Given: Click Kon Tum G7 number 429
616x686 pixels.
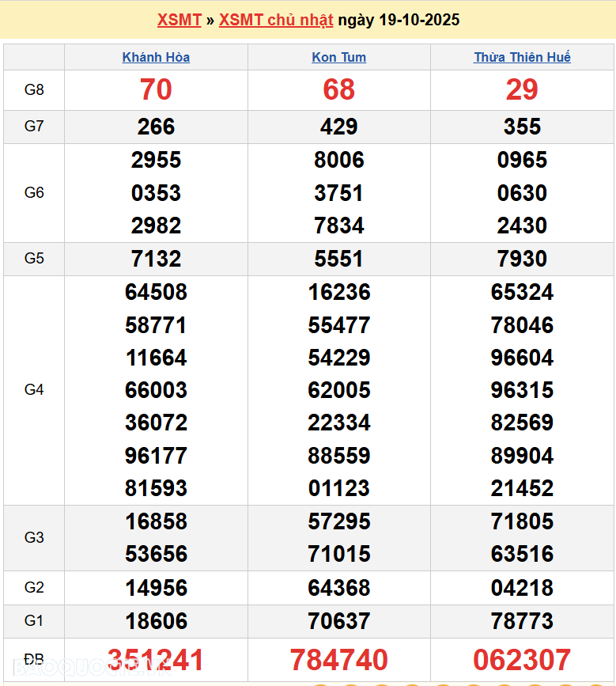Looking at the screenshot, I should click(338, 127).
